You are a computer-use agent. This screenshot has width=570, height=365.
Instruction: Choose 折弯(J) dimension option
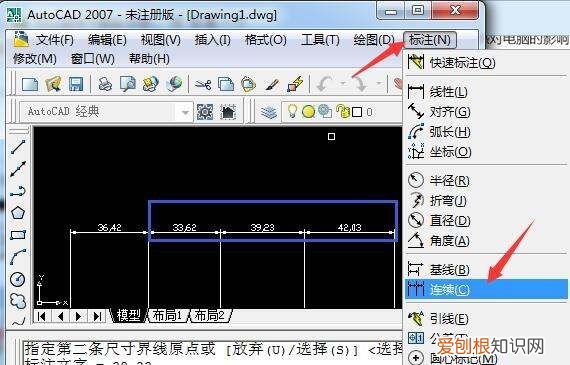(486, 200)
